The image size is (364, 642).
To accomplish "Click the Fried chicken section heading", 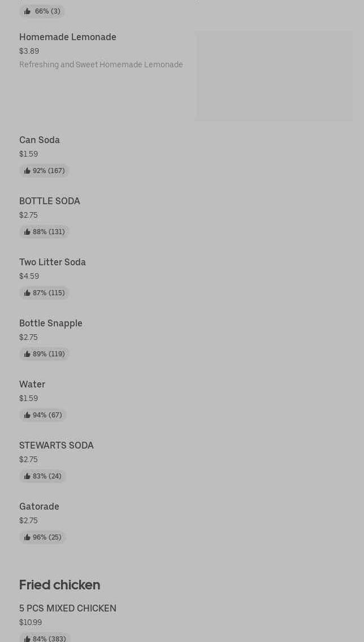I will point(59,585).
